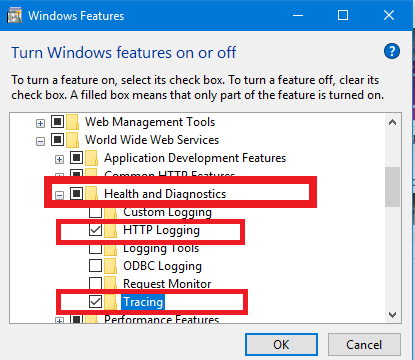Close the Windows Features dialog
This screenshot has height=360, width=415.
[389, 15]
